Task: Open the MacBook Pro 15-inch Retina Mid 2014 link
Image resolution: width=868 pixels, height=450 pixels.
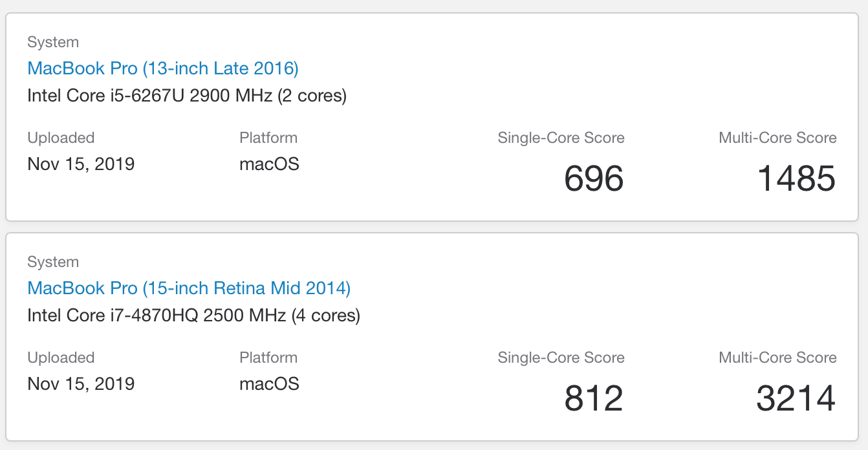Action: [189, 288]
